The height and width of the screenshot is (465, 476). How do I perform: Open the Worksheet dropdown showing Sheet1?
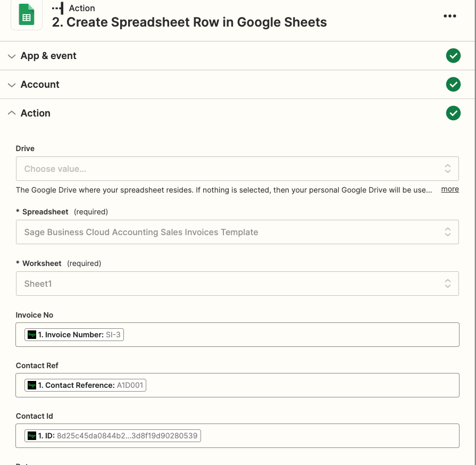(x=237, y=284)
